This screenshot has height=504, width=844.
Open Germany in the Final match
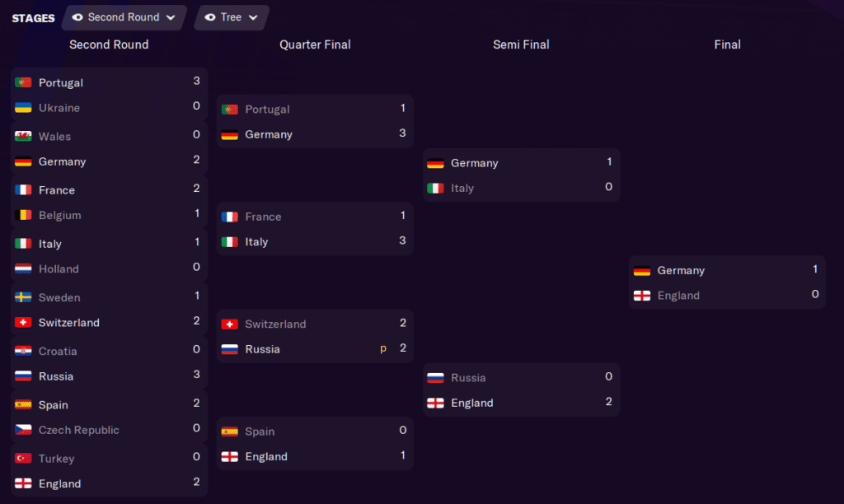click(x=681, y=270)
